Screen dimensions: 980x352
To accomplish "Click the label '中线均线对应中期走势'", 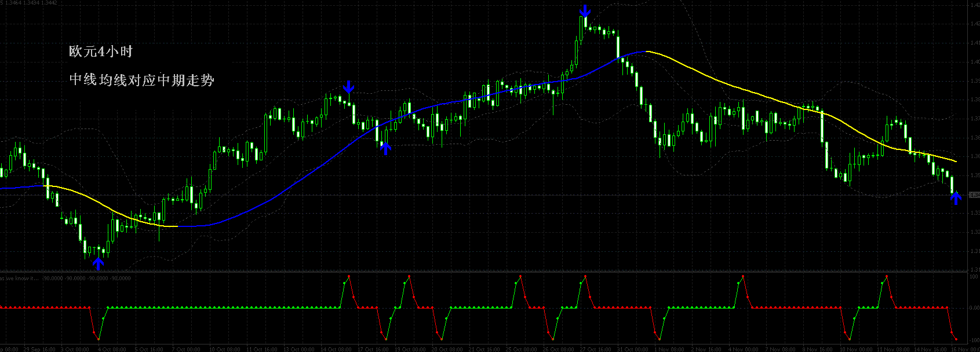I will point(142,80).
